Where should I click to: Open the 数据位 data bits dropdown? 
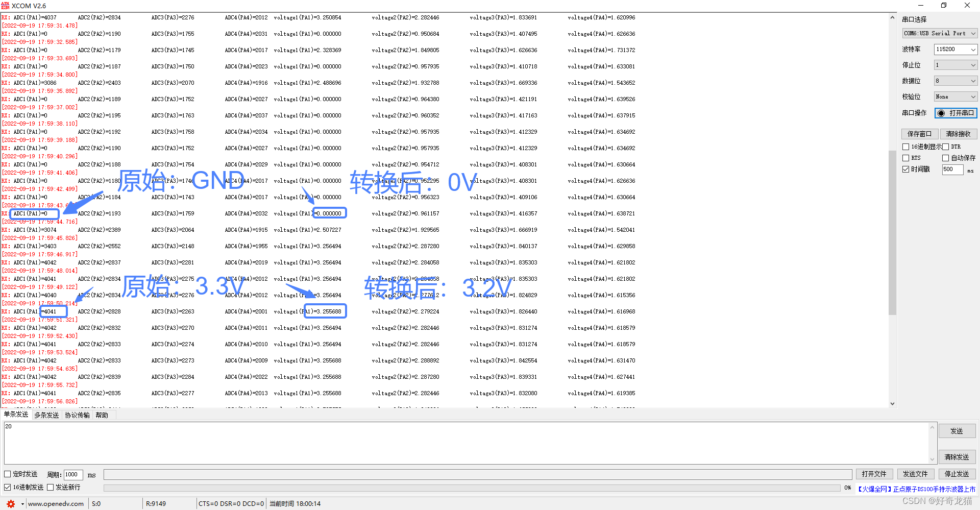[x=956, y=81]
